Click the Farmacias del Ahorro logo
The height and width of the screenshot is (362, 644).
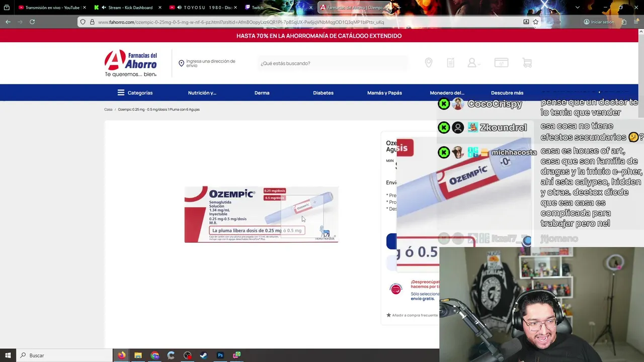pos(131,63)
